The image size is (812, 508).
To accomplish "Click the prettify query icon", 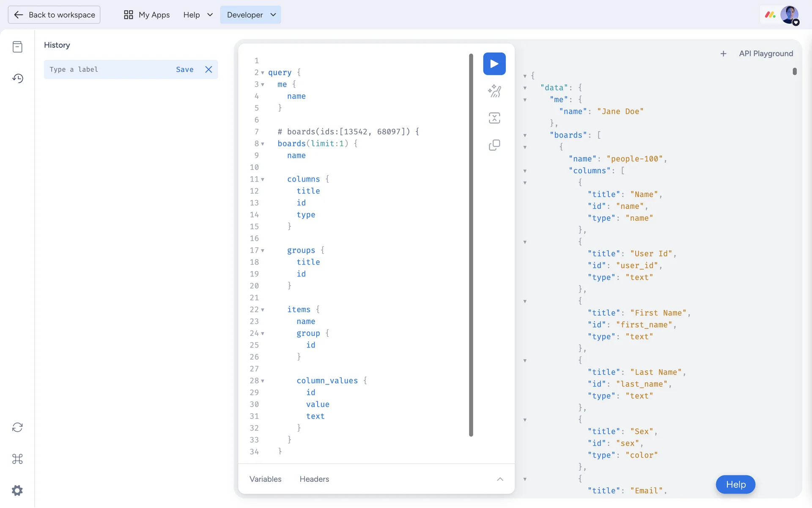I will pyautogui.click(x=494, y=91).
